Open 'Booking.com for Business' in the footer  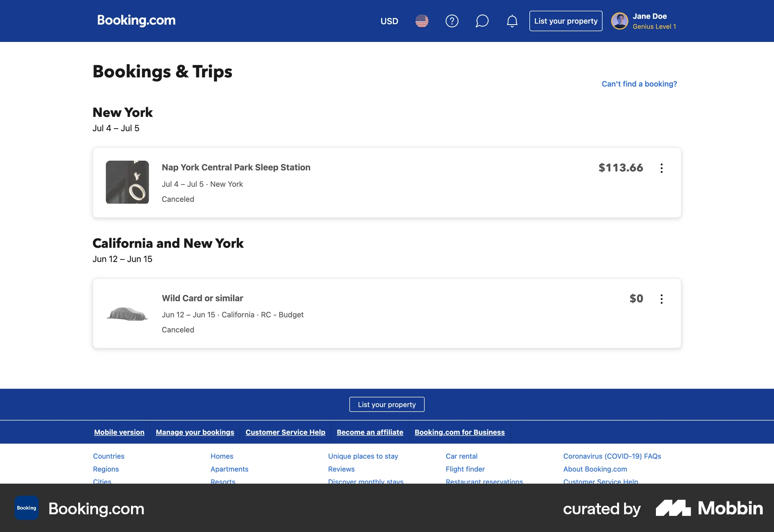(x=460, y=432)
